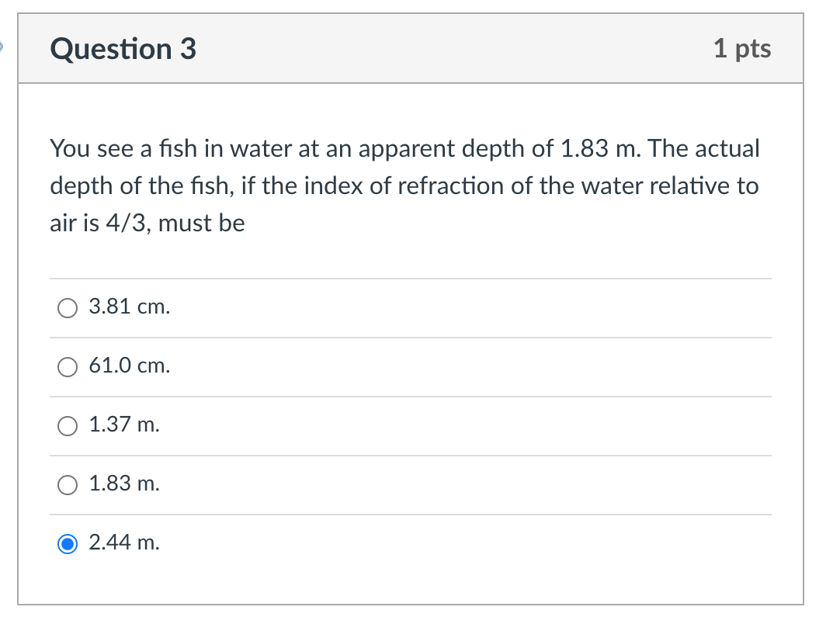Pick the 1.83 m. radio button
Image resolution: width=840 pixels, height=638 pixels.
coord(68,485)
